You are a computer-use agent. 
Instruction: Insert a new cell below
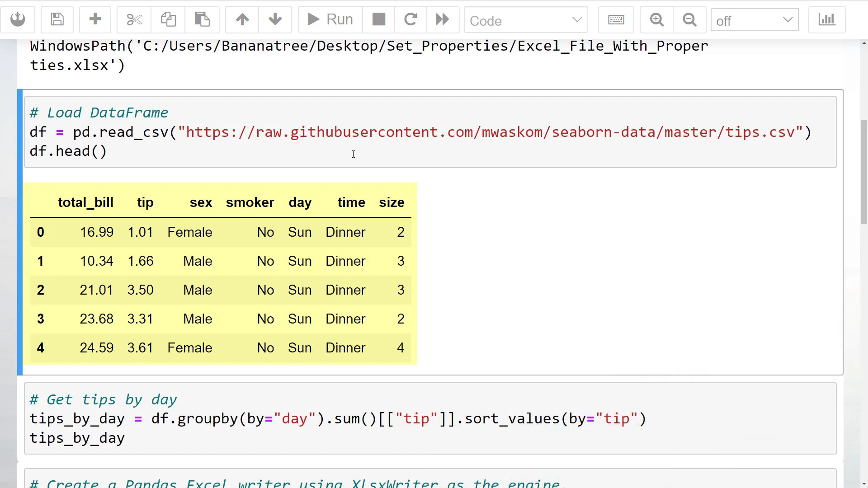click(x=95, y=19)
